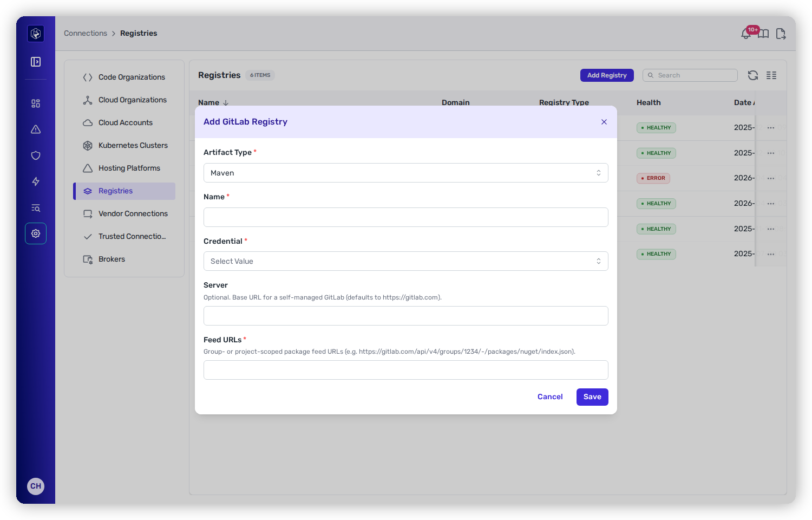
Task: Focus the Feed URLs input field
Action: tap(406, 370)
